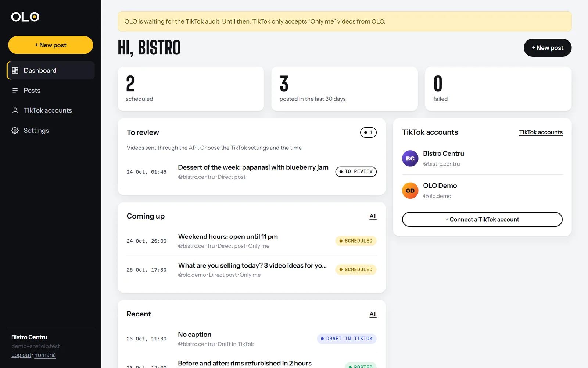Click the 25 Oct, 17:30 timestamp
Viewport: 588px width, 368px height.
click(147, 270)
